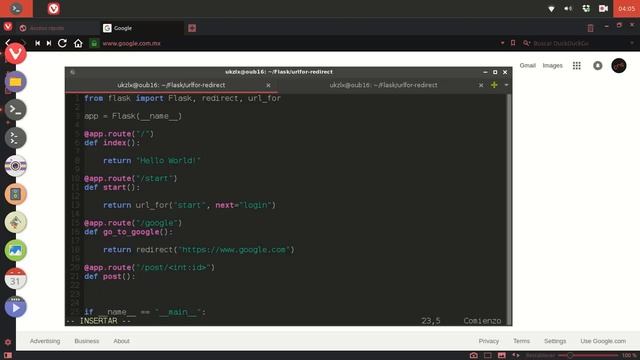Select the second terminal tab
The image size is (640, 360).
tap(383, 85)
